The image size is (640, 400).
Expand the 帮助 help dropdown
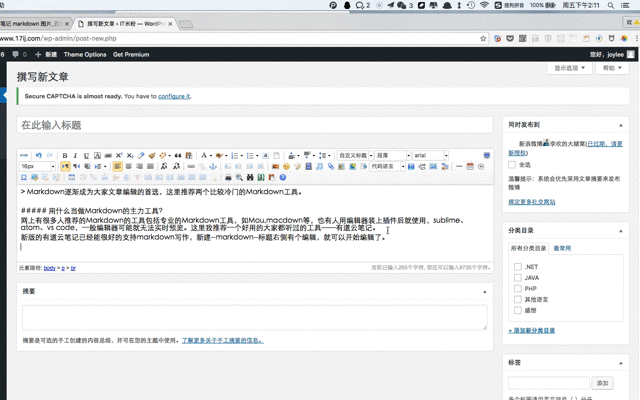(612, 68)
